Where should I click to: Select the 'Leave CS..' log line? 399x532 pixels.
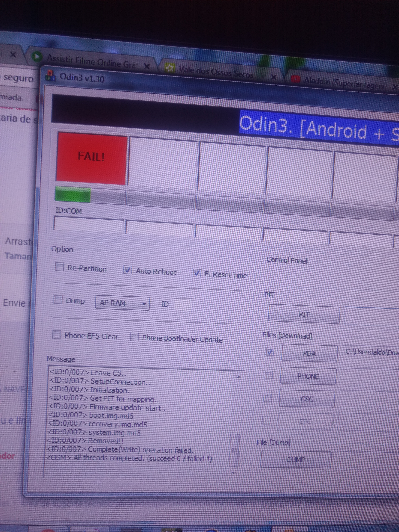pos(88,373)
